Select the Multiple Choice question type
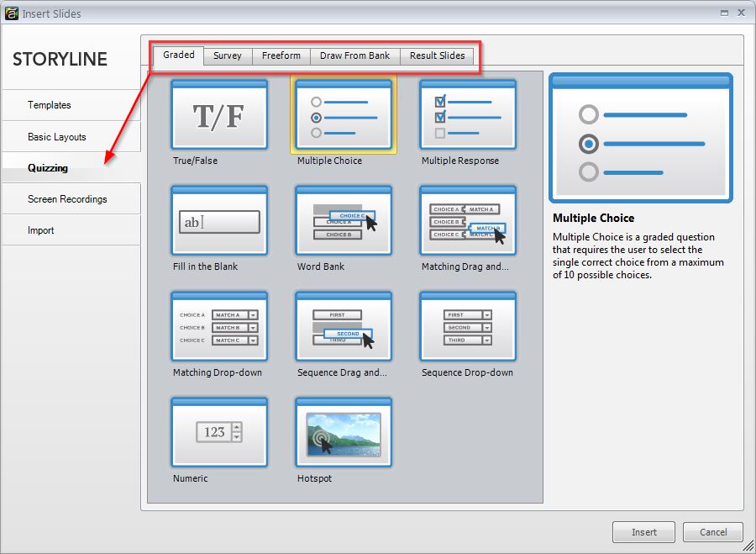Screen dimensions: 756x554 (343, 115)
